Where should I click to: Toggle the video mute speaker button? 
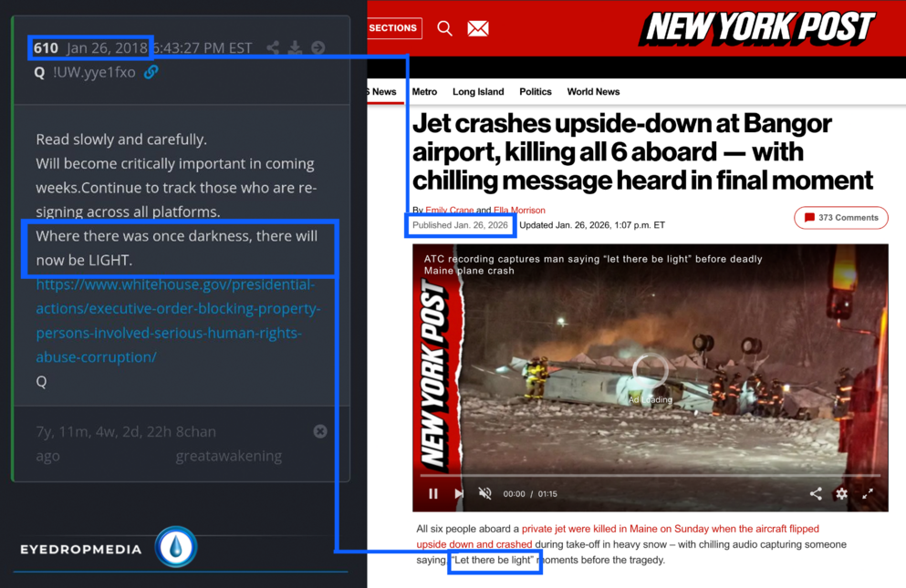pos(485,493)
